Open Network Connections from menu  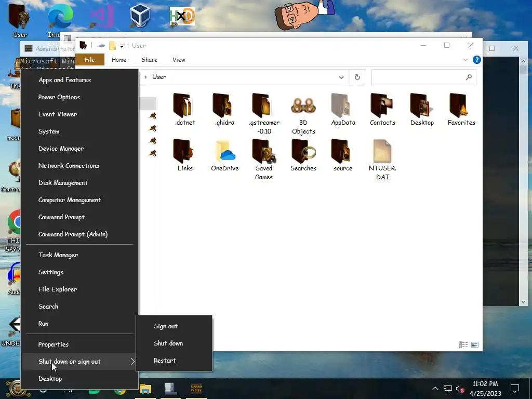79,166
